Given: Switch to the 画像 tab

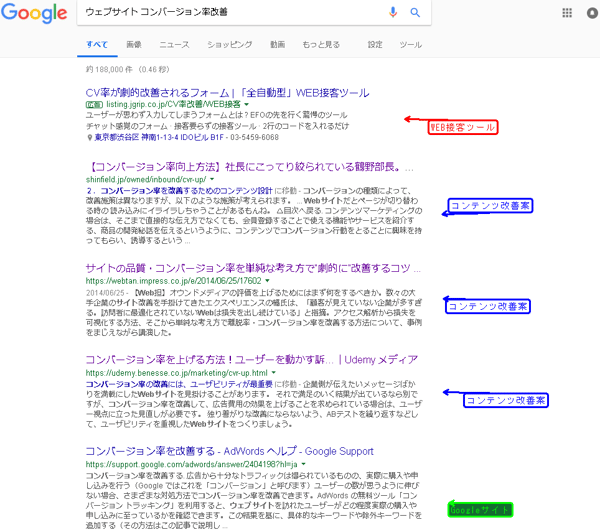Looking at the screenshot, I should tap(134, 45).
